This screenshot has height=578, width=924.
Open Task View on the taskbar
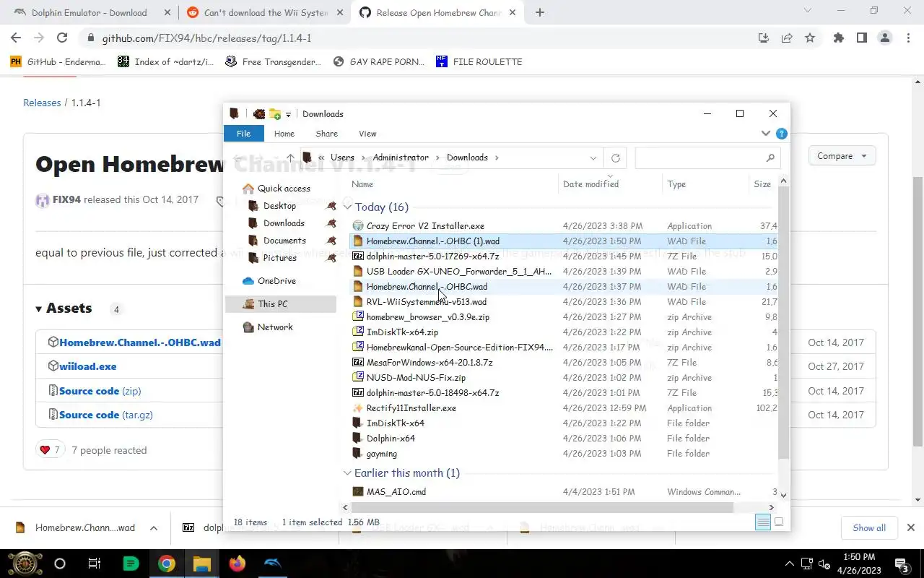[94, 564]
